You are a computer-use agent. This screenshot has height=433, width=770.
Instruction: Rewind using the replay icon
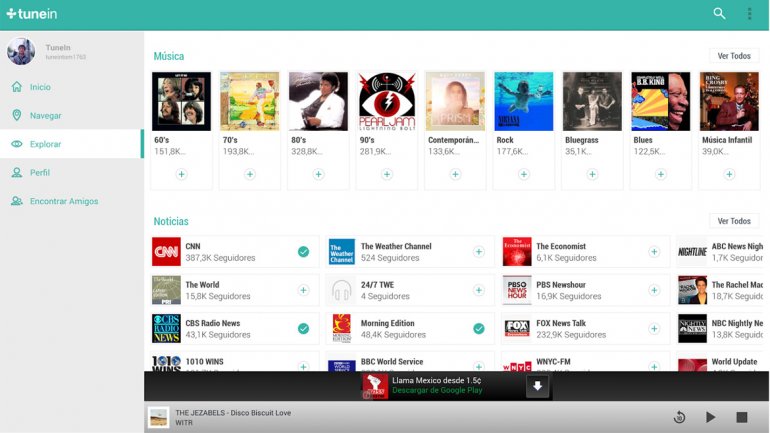click(x=679, y=417)
